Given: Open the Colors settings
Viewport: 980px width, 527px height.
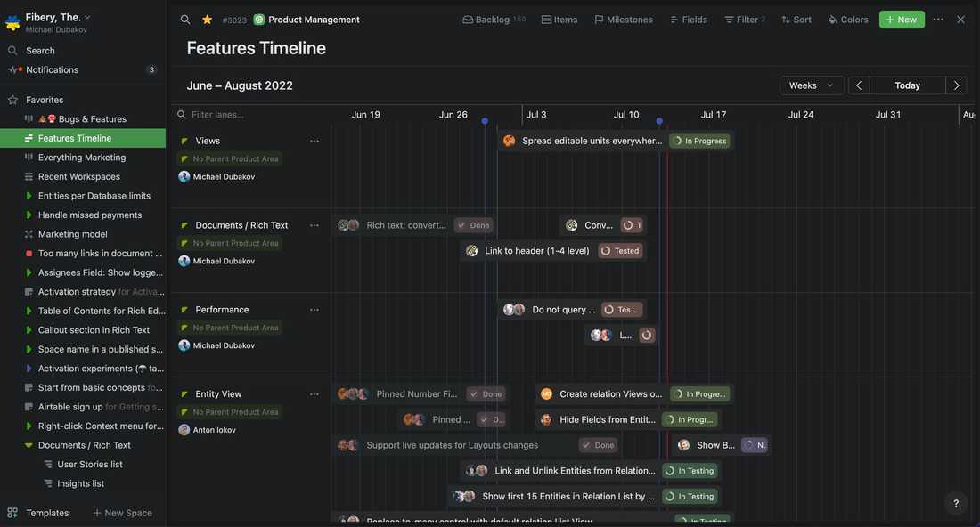Looking at the screenshot, I should coord(847,20).
